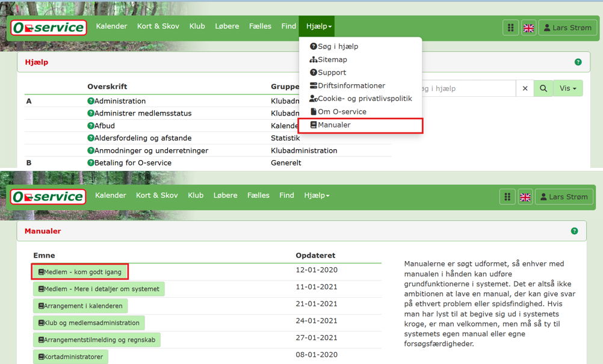Open the Administrer medlemsstatus help topic

click(x=143, y=113)
